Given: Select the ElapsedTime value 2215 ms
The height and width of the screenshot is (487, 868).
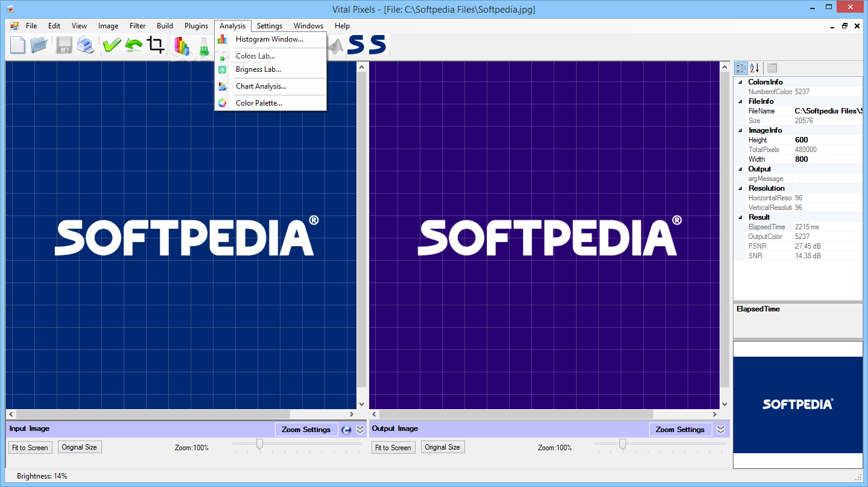Looking at the screenshot, I should [828, 227].
